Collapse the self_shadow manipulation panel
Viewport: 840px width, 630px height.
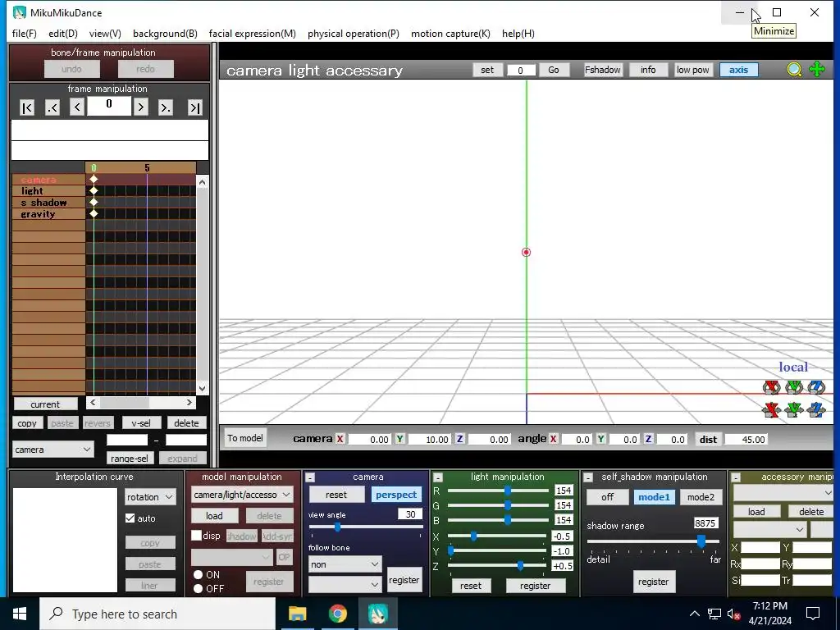pyautogui.click(x=588, y=477)
